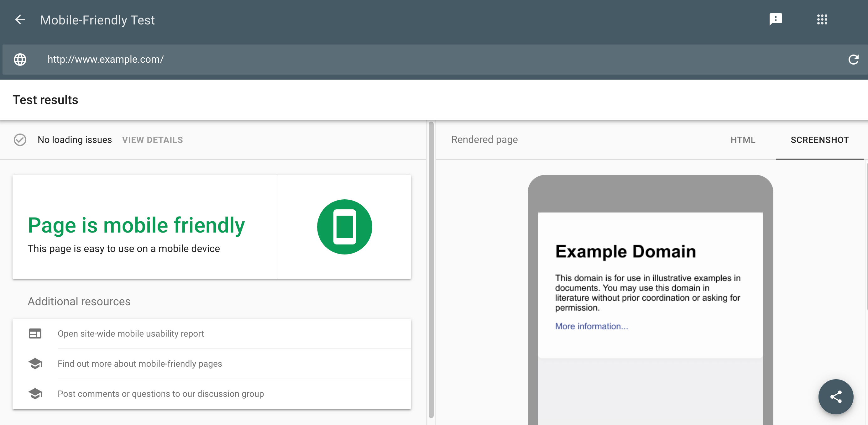868x425 pixels.
Task: Click the Rendered page label
Action: pos(484,139)
